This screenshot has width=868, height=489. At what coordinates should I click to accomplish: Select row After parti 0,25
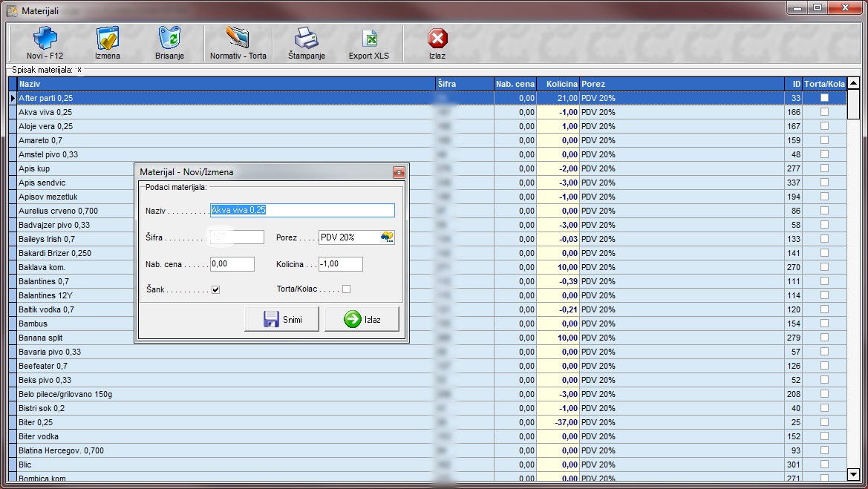pyautogui.click(x=428, y=98)
